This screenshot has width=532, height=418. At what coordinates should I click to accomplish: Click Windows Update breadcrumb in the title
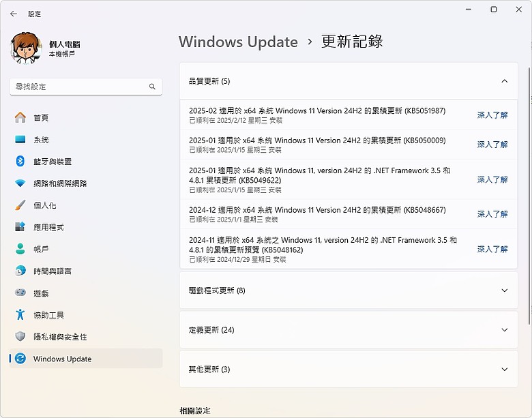pos(238,42)
